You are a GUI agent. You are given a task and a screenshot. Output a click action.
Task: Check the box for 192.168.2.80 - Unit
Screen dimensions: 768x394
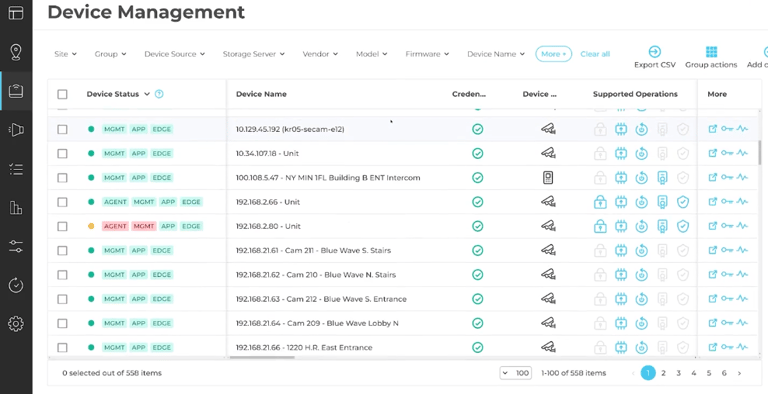[x=62, y=226]
